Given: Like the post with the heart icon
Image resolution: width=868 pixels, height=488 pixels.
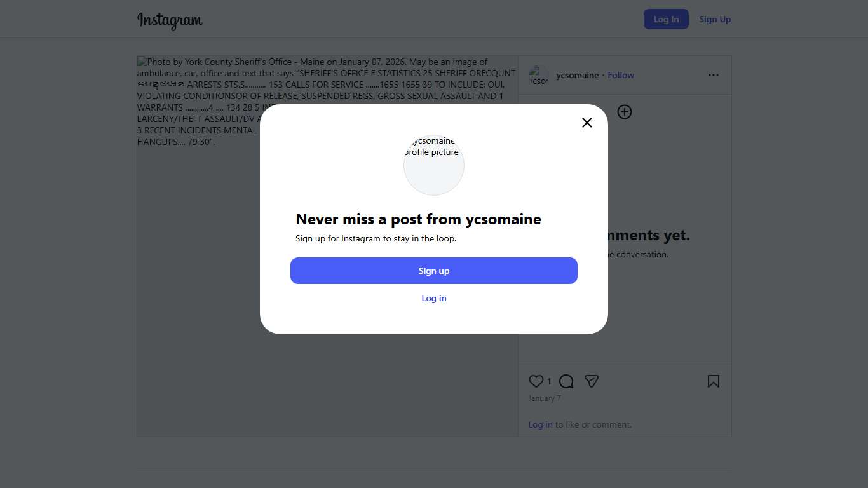Looking at the screenshot, I should point(536,381).
